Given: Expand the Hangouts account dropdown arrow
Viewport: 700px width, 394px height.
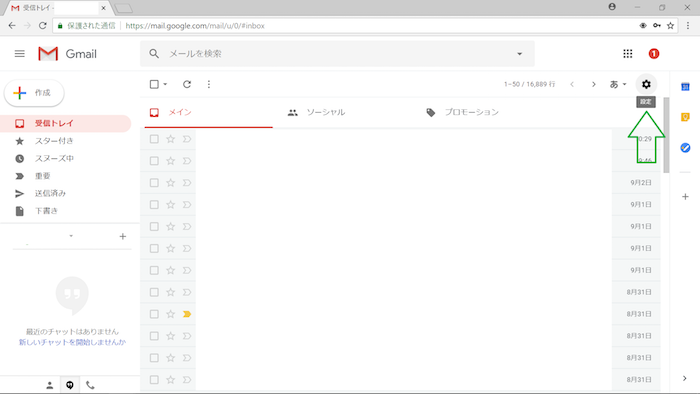Looking at the screenshot, I should pyautogui.click(x=71, y=236).
